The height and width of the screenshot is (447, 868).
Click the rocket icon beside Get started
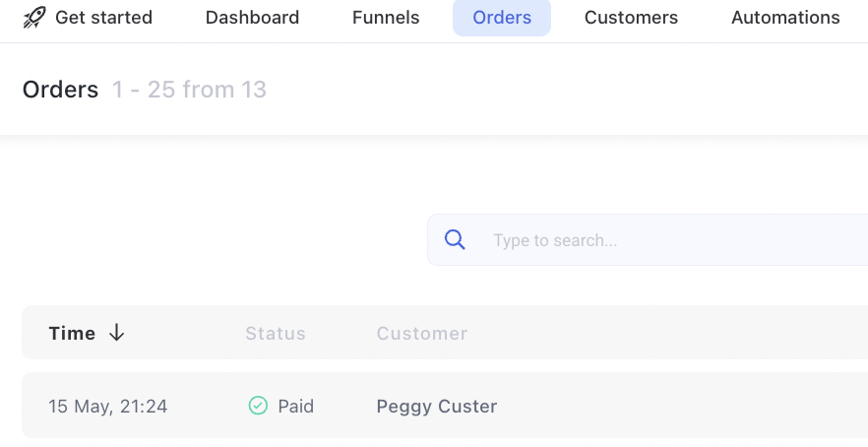(34, 17)
